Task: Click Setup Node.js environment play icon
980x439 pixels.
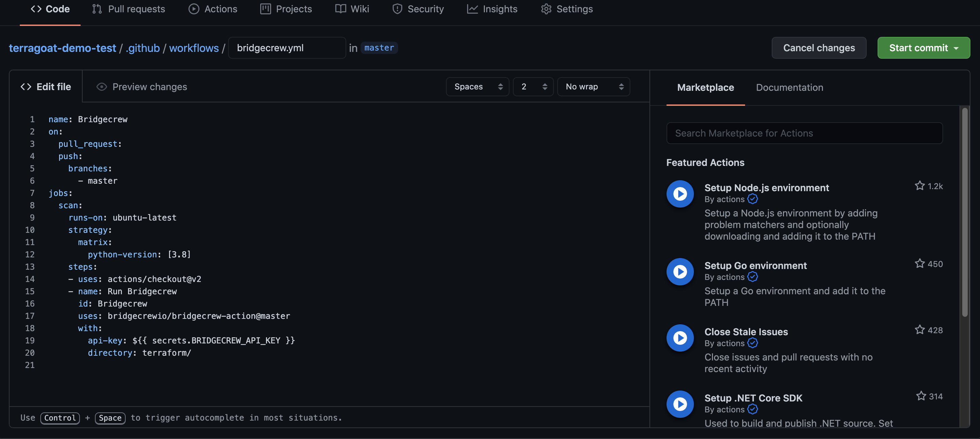Action: [x=680, y=194]
